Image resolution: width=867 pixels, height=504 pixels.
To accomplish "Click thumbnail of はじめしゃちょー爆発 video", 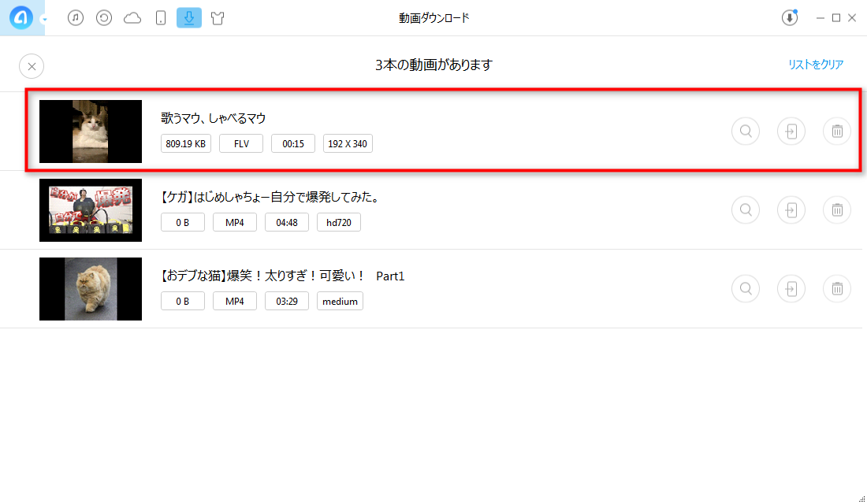I will tap(91, 210).
